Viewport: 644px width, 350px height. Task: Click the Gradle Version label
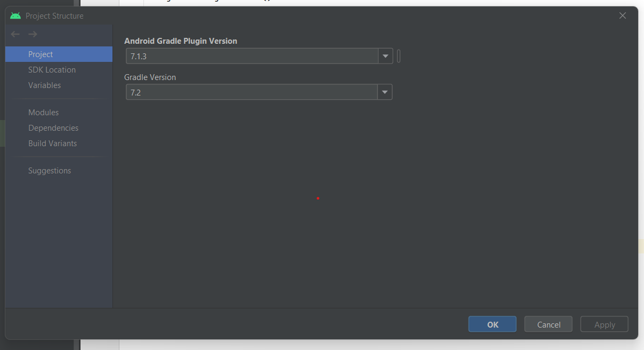[150, 77]
